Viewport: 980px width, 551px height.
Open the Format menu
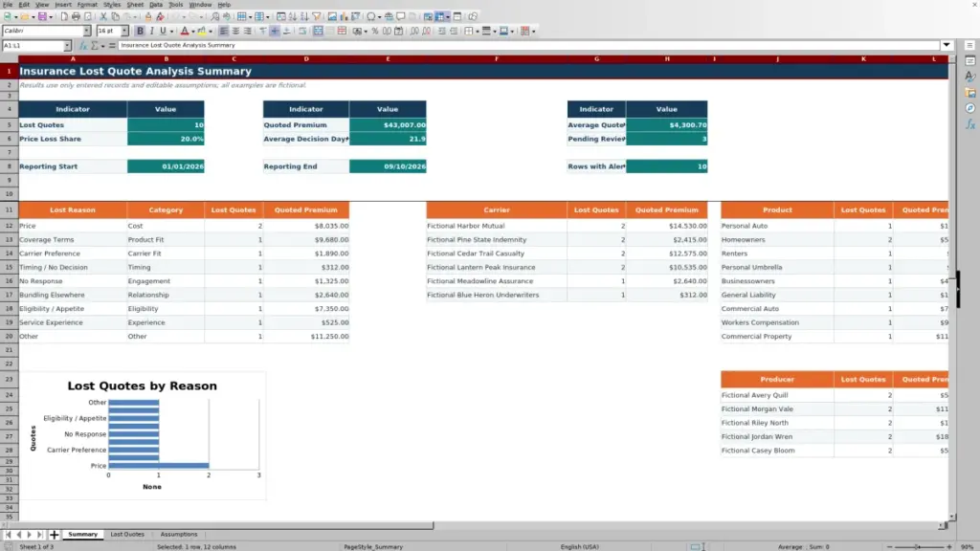[x=87, y=5]
